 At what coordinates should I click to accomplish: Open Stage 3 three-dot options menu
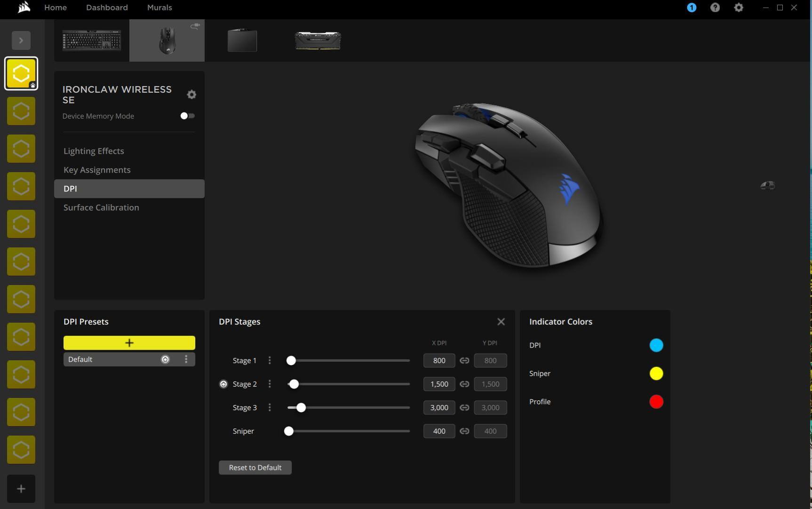pyautogui.click(x=270, y=408)
